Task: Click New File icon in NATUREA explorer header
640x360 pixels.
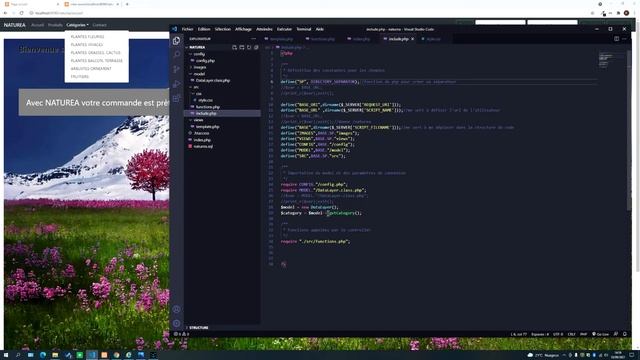Action: tap(234, 47)
